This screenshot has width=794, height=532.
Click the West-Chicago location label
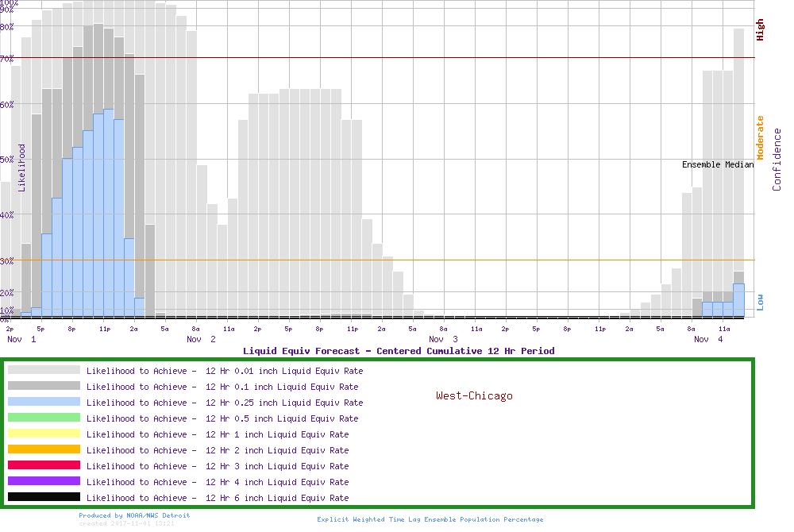475,396
